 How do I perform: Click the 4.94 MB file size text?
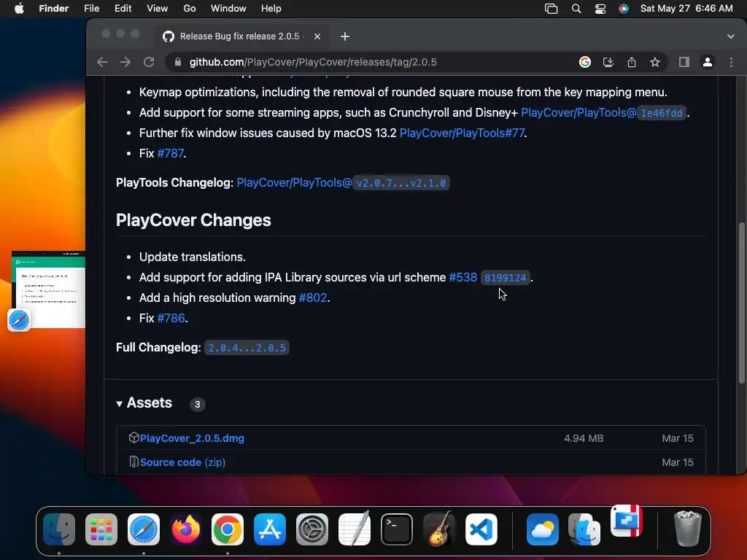tap(584, 438)
